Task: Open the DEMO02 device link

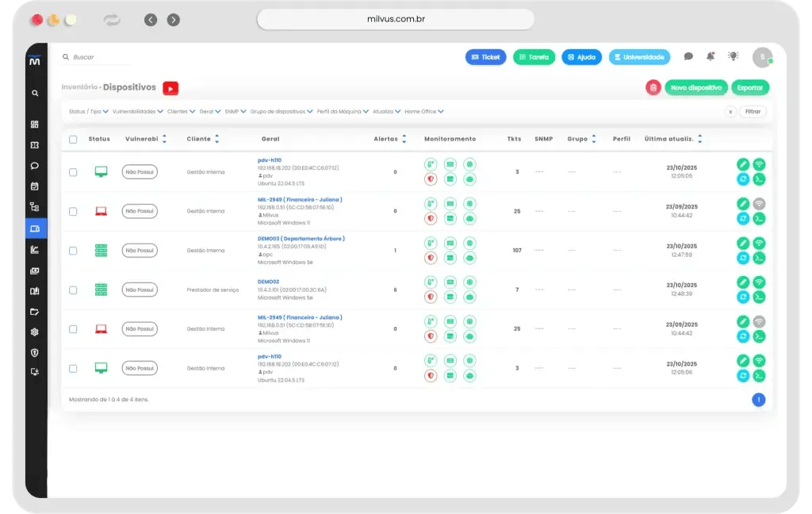Action: click(268, 282)
